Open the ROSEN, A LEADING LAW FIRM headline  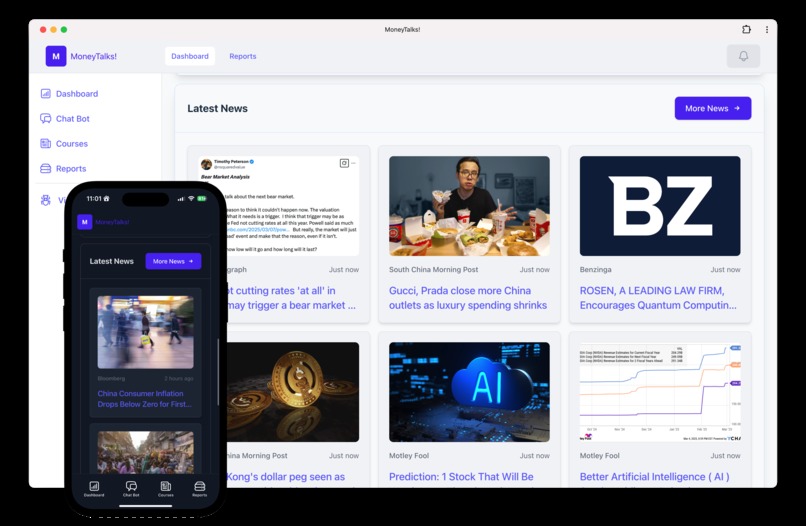pyautogui.click(x=658, y=298)
